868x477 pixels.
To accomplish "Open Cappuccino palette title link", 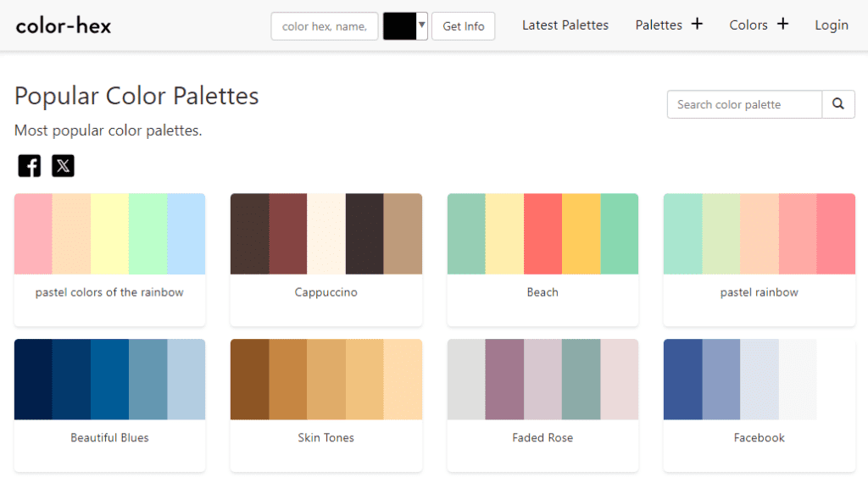I will [x=326, y=292].
